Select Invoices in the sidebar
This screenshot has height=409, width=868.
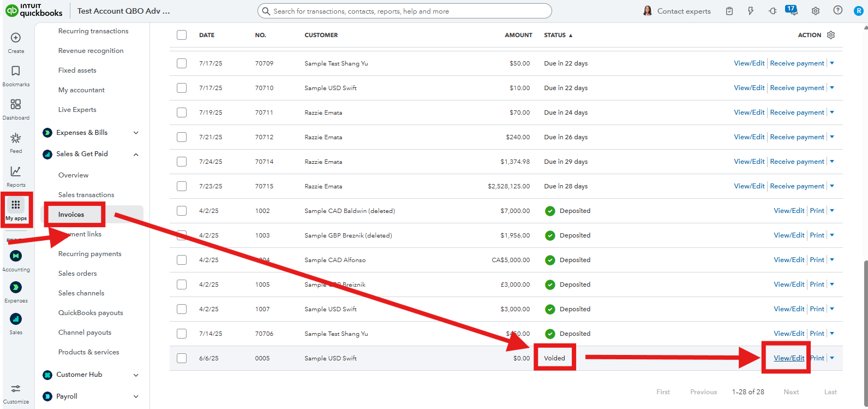(x=71, y=215)
